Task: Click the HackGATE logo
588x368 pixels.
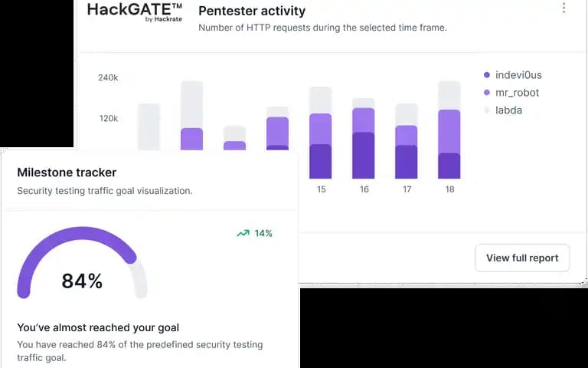Action: click(x=135, y=12)
